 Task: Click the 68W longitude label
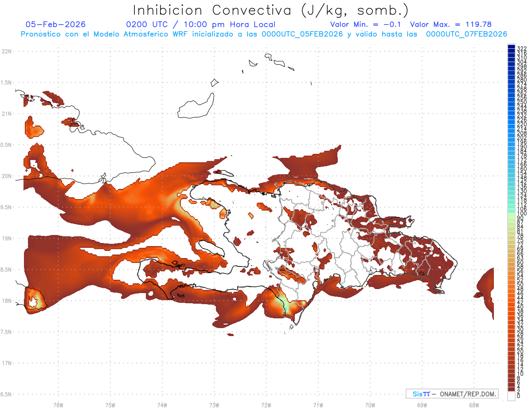pos(474,405)
